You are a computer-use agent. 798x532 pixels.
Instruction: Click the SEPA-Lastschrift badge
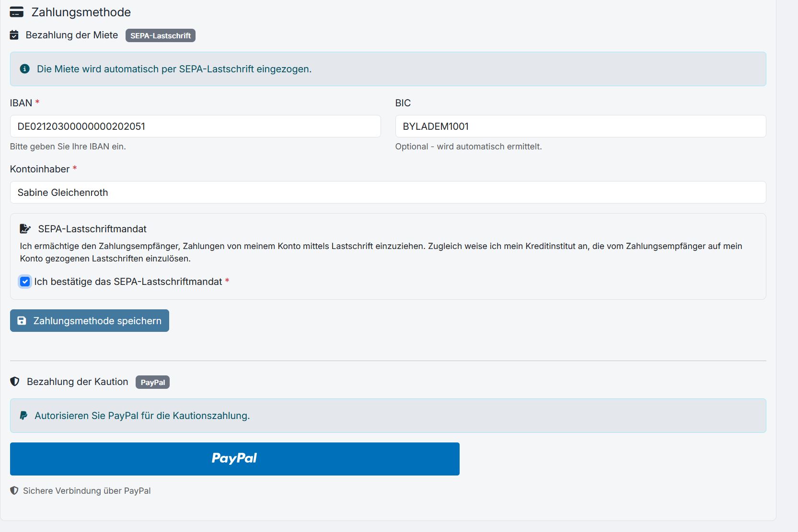pos(160,35)
